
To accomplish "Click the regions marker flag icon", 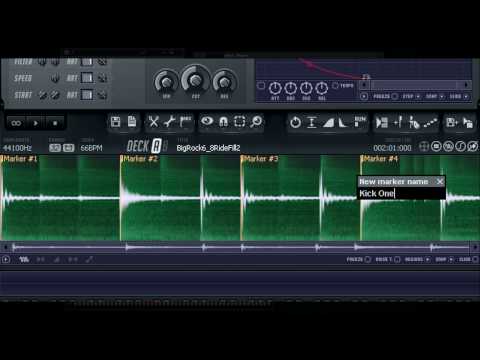I will pos(185,122).
